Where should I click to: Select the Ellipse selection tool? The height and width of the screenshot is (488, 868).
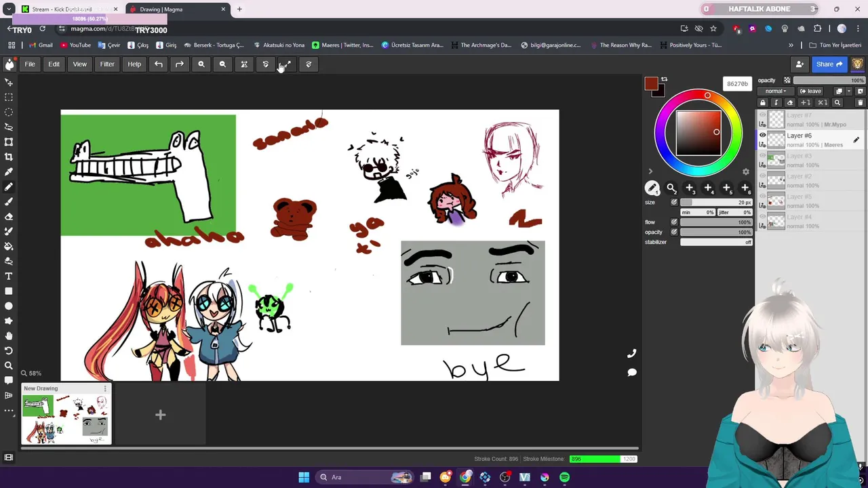coord(9,112)
